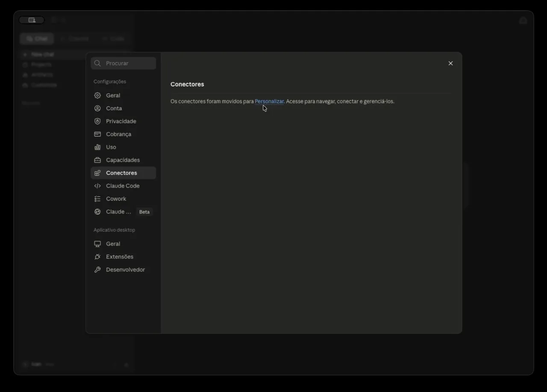Click the Aplicativo desktop section label
Viewport: 547px width, 392px height.
coord(114,230)
